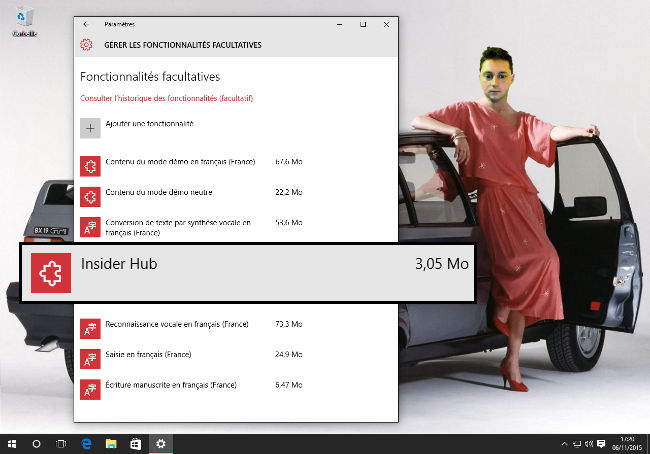Open the Windows Start menu

click(12, 443)
